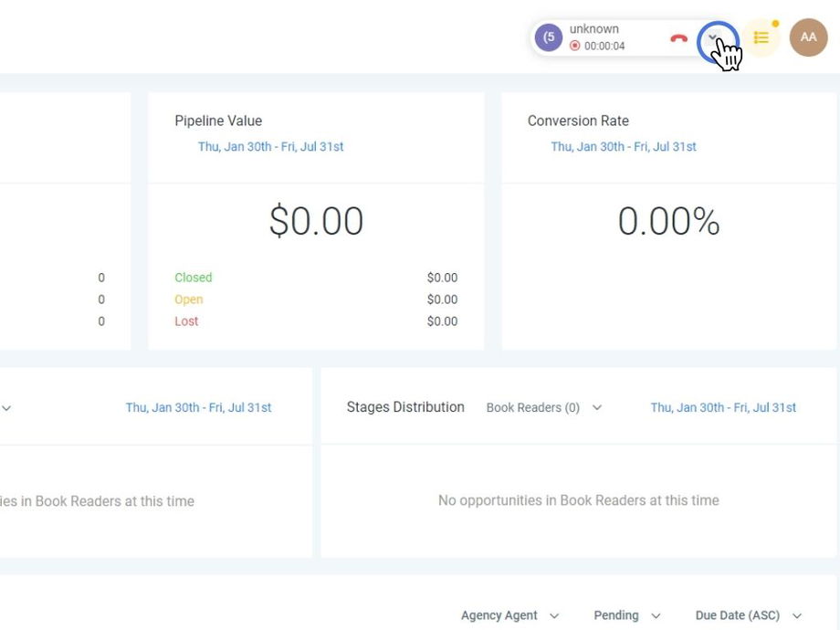Open the Agency Agent filter dropdown
Screen dimensions: 840x630
point(509,615)
